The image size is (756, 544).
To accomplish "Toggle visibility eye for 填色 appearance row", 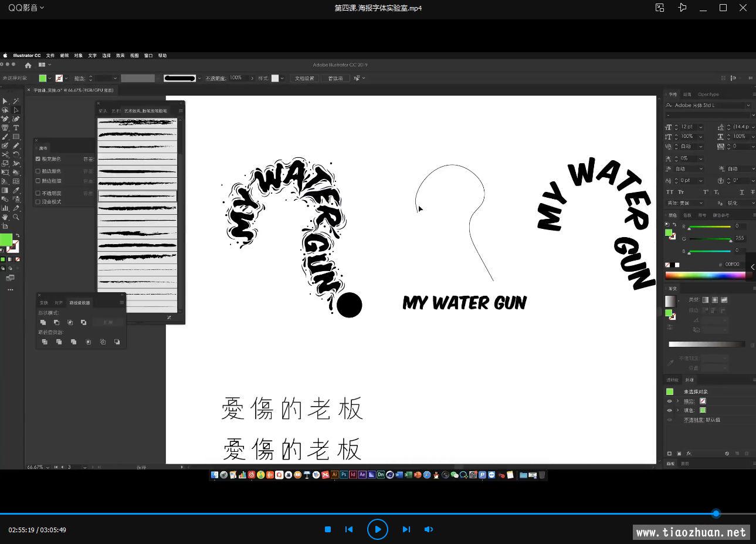I will [x=669, y=410].
